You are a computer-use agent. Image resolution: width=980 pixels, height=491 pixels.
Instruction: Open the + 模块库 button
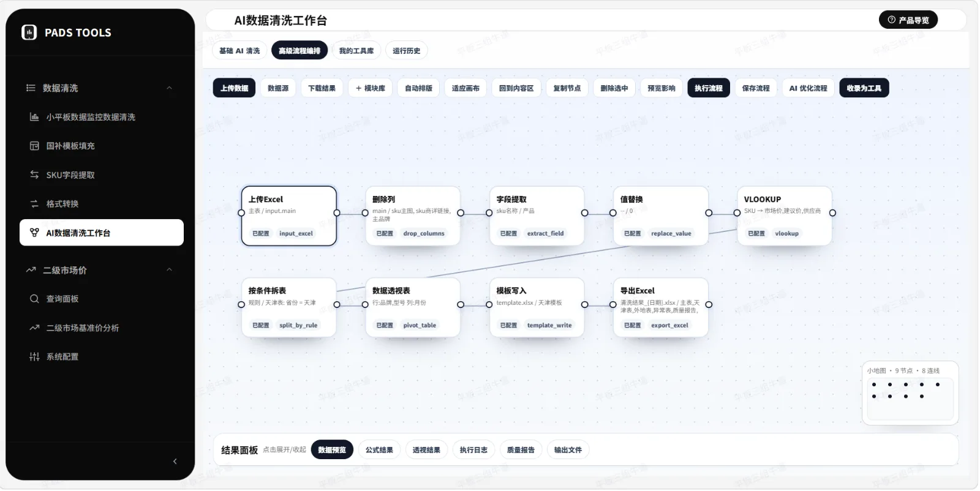(371, 88)
